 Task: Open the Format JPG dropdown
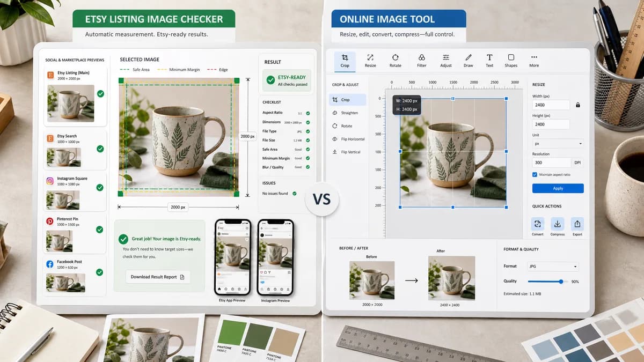pos(553,267)
